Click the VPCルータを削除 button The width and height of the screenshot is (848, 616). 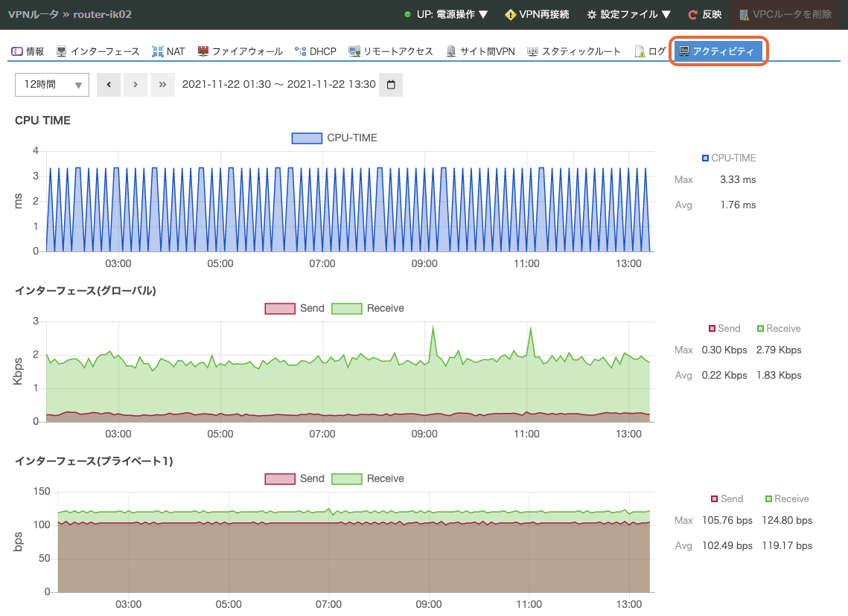pyautogui.click(x=785, y=15)
